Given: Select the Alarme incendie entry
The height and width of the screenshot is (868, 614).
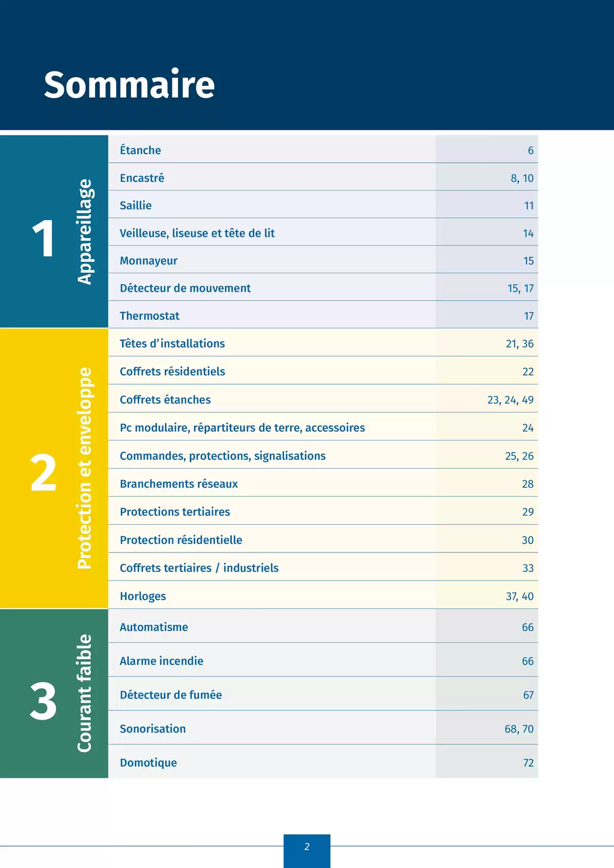Looking at the screenshot, I should 162,661.
